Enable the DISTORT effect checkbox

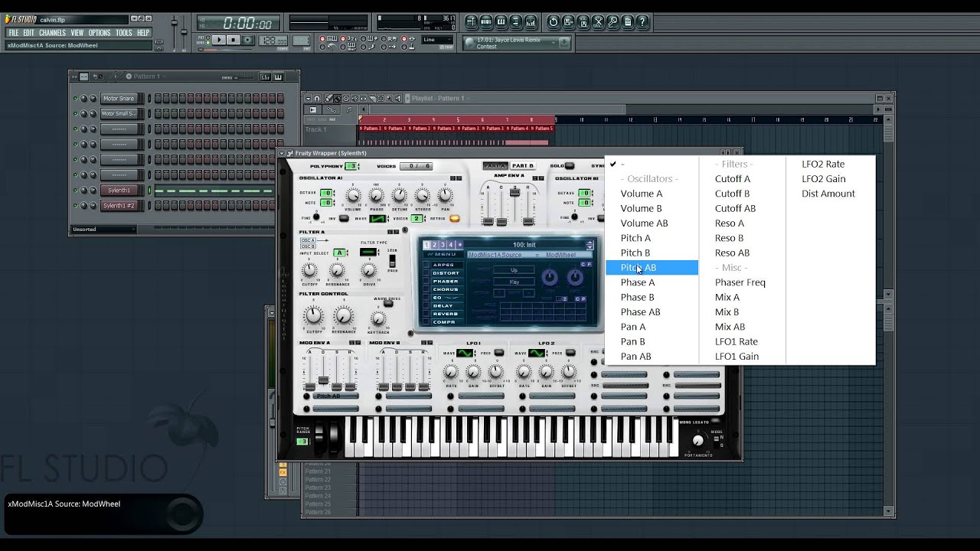click(426, 273)
